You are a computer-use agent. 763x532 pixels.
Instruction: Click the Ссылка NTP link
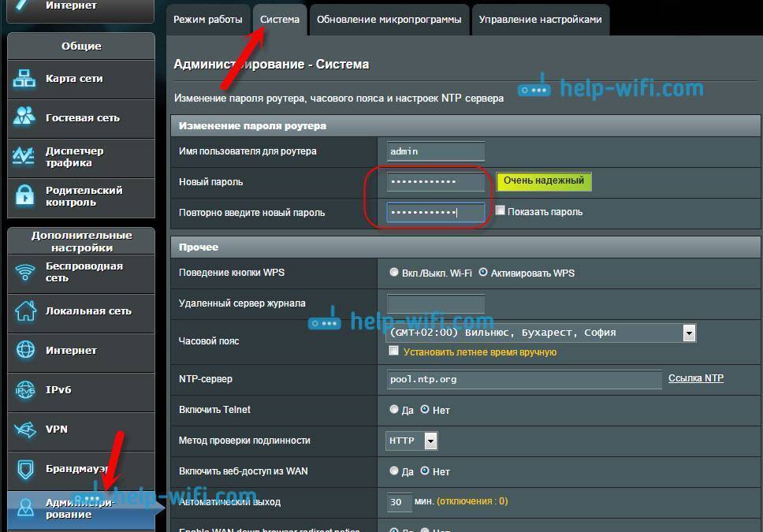coord(695,378)
